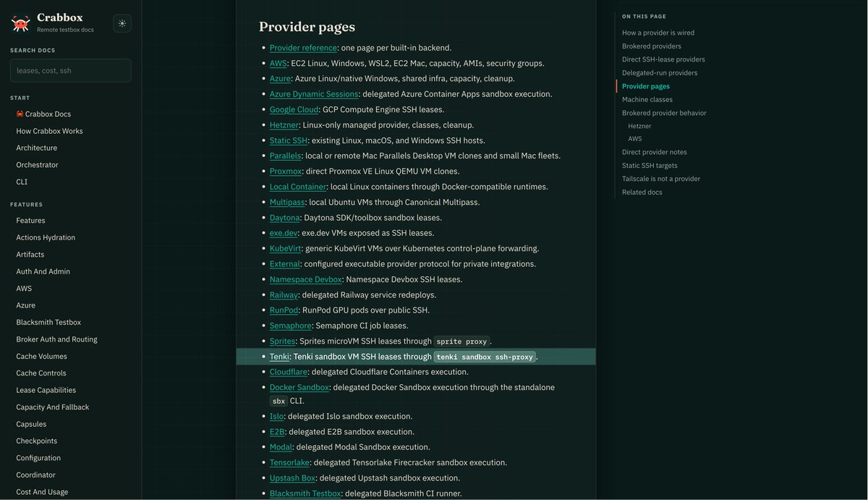This screenshot has width=868, height=500.
Task: Open the Sprites provider link
Action: click(x=283, y=341)
